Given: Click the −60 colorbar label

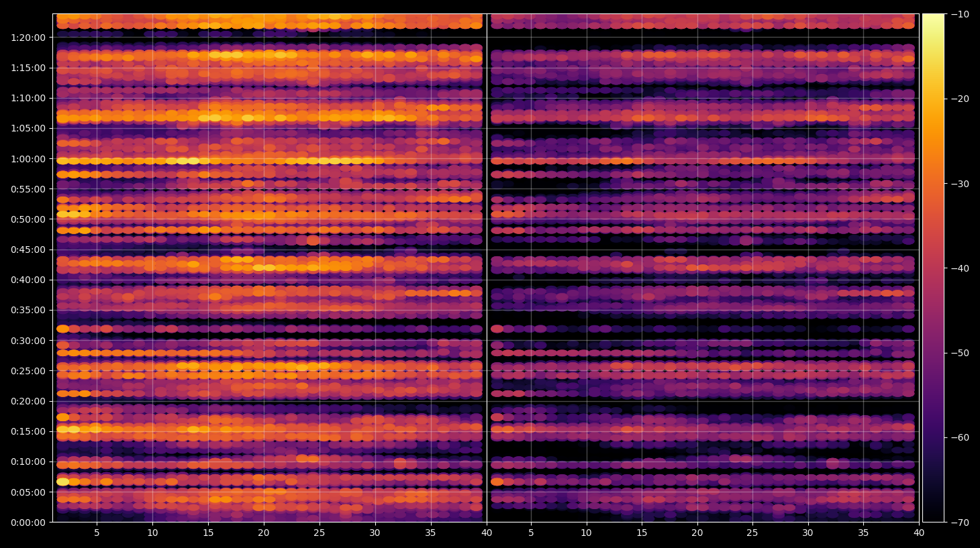Looking at the screenshot, I should tap(960, 437).
